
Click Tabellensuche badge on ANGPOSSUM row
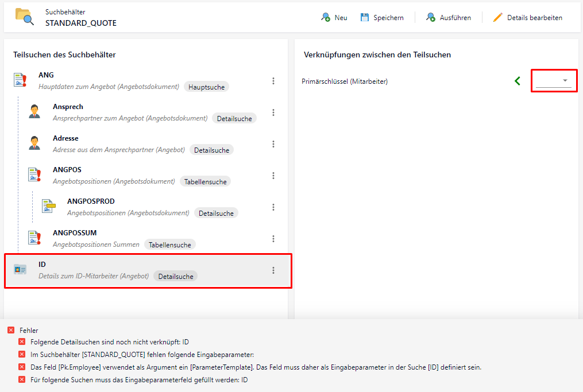170,245
